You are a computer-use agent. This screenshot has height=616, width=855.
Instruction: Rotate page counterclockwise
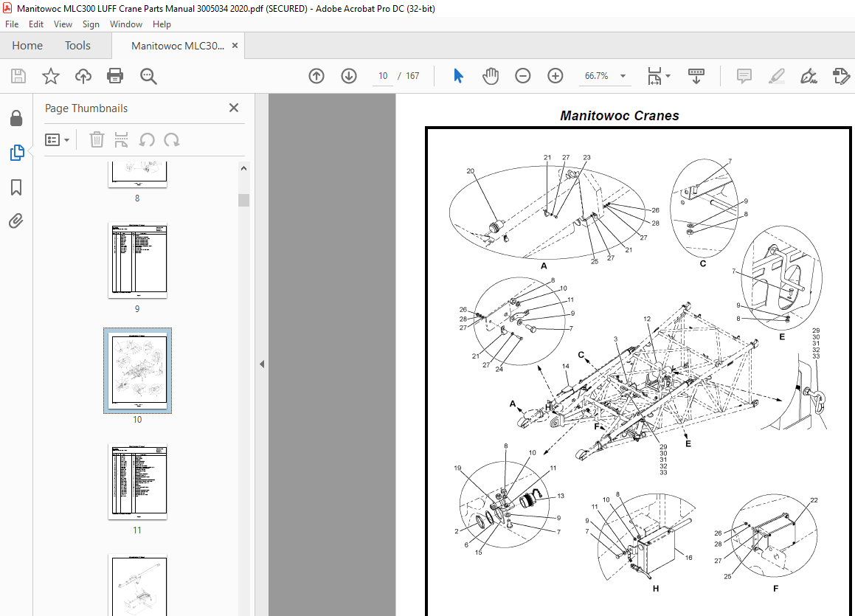pyautogui.click(x=146, y=139)
